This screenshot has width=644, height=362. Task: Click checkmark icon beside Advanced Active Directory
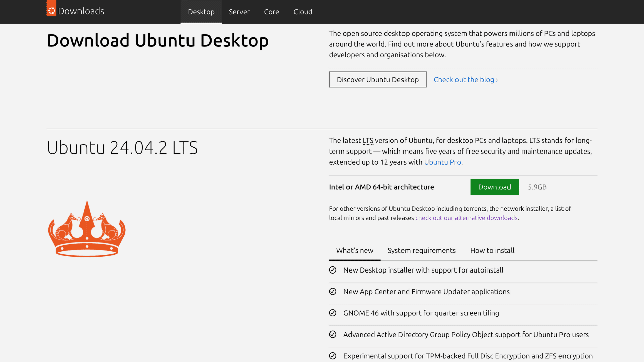333,335
